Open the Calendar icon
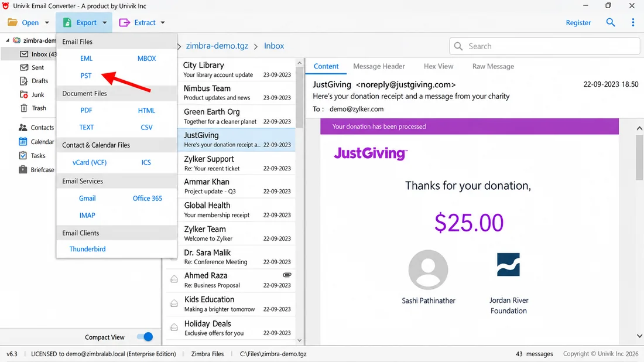 point(23,142)
